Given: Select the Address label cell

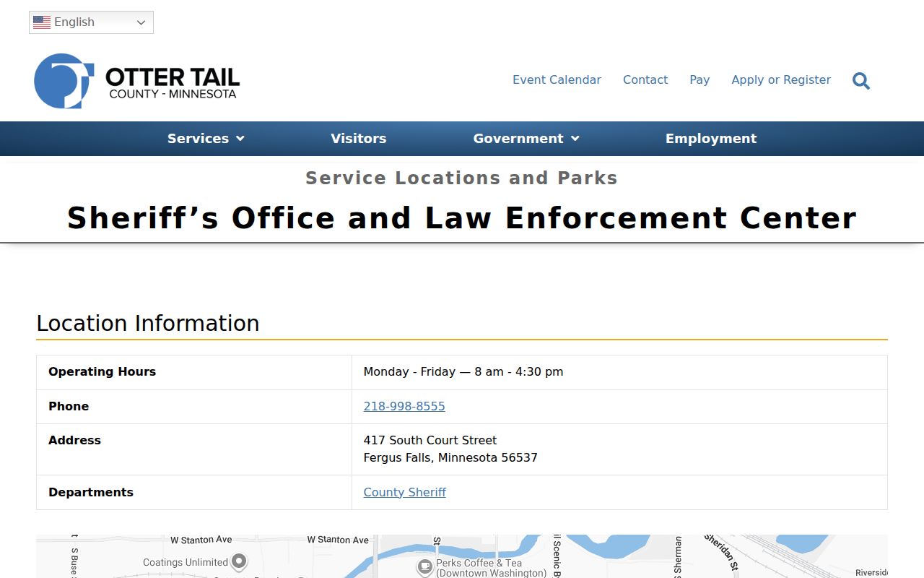Looking at the screenshot, I should pos(194,449).
